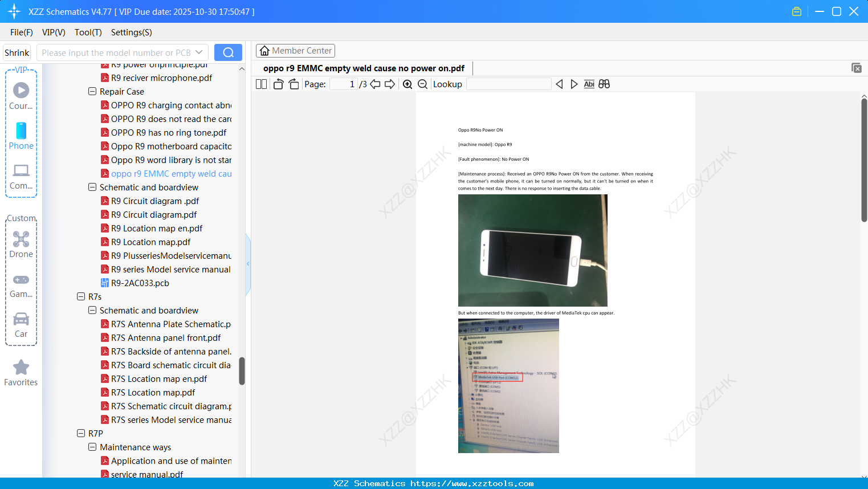Screen dimensions: 868x489
Task: Click the Shrink button
Action: click(x=17, y=52)
